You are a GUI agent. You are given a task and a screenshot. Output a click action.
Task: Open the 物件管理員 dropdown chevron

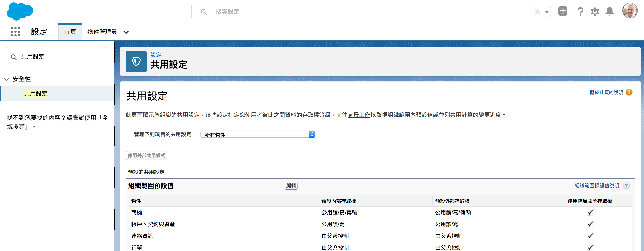(126, 32)
